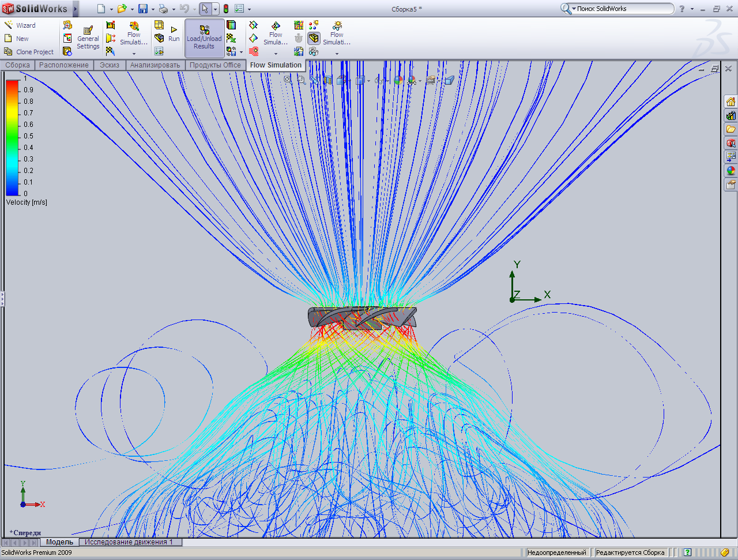
Task: Open the Display Style cube icon
Action: coord(360,80)
